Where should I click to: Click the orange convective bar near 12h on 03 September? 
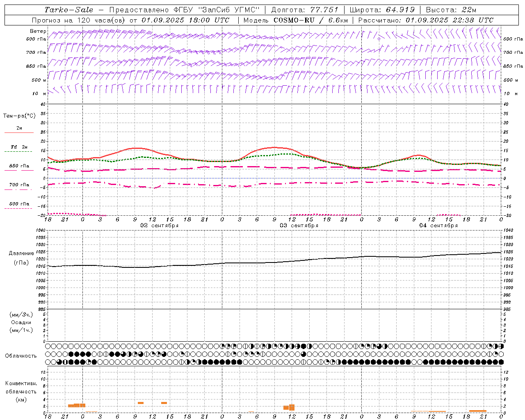click(292, 407)
